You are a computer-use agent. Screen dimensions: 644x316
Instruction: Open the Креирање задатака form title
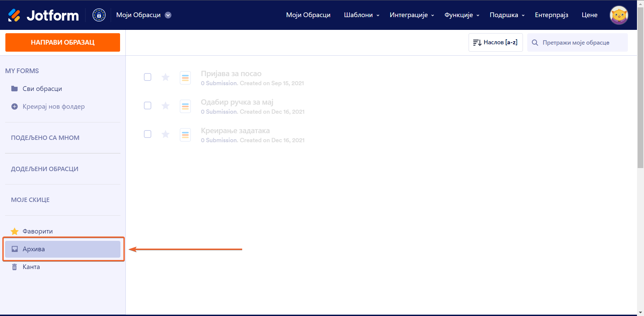coord(235,130)
